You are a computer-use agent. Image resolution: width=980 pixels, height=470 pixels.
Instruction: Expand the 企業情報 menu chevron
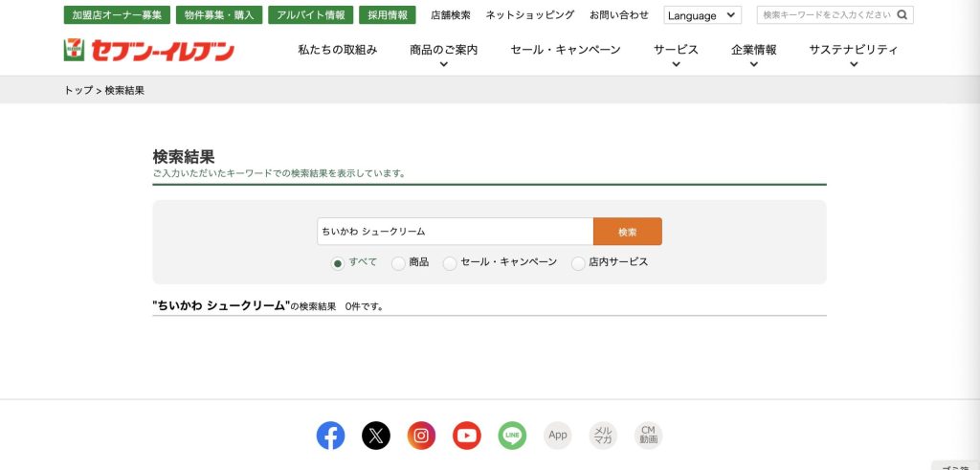point(754,64)
